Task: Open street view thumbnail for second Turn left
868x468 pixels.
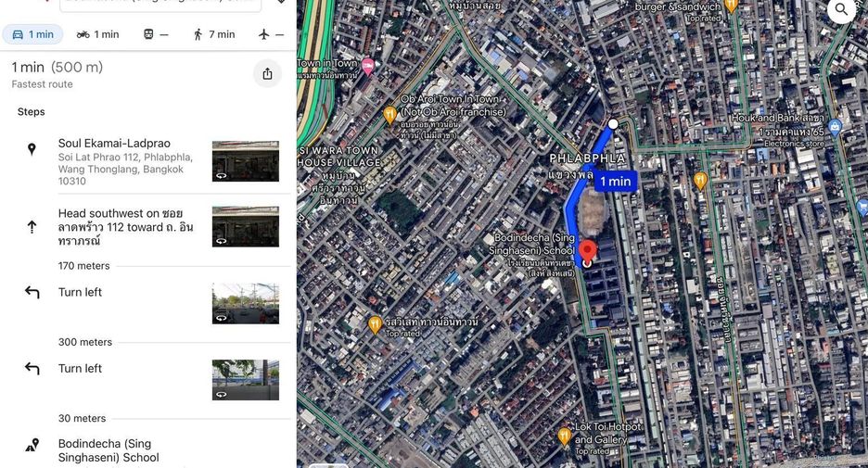Action: (x=245, y=379)
